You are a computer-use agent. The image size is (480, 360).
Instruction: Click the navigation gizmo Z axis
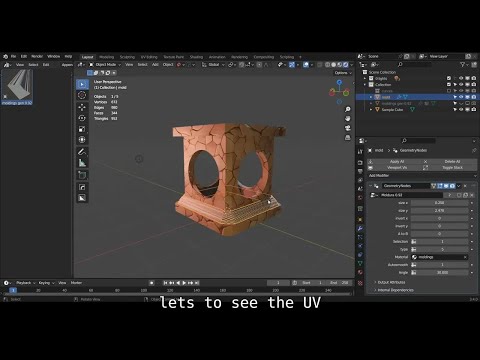pos(339,82)
